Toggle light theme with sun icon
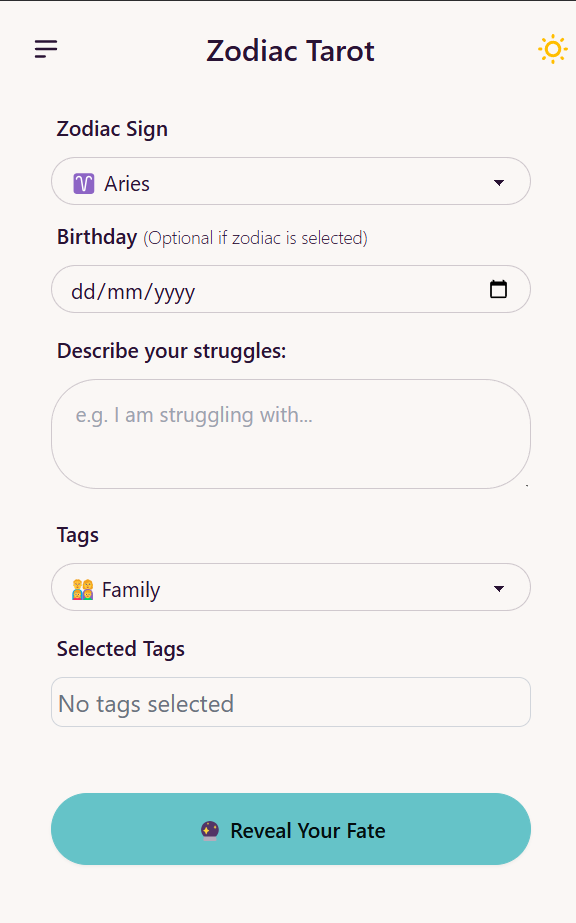This screenshot has height=923, width=576. (x=552, y=49)
